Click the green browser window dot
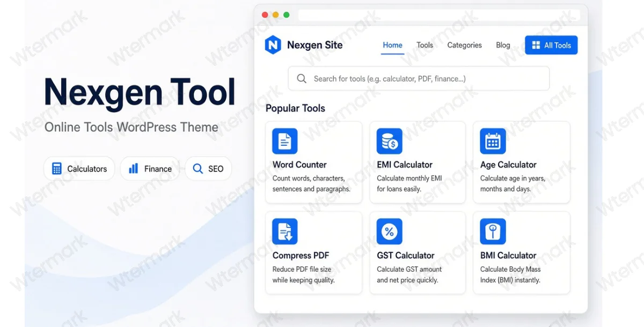The height and width of the screenshot is (327, 644). [x=286, y=15]
